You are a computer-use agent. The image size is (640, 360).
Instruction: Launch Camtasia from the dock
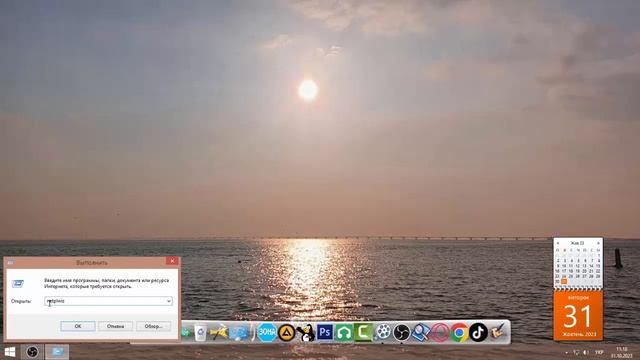point(363,332)
